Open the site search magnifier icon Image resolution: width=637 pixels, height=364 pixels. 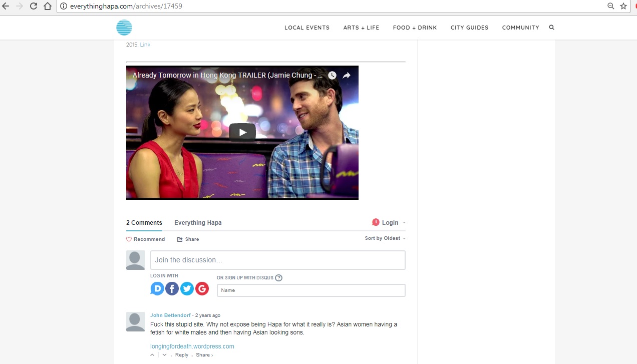(551, 28)
